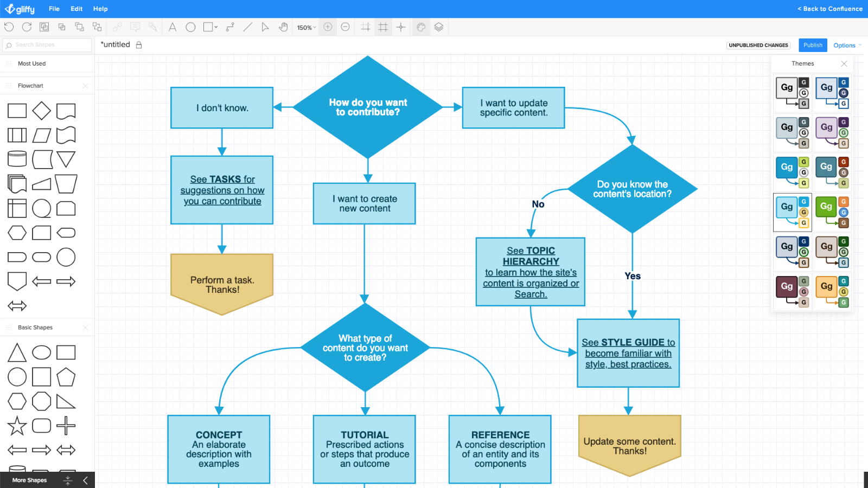Open the Edit menu

76,9
